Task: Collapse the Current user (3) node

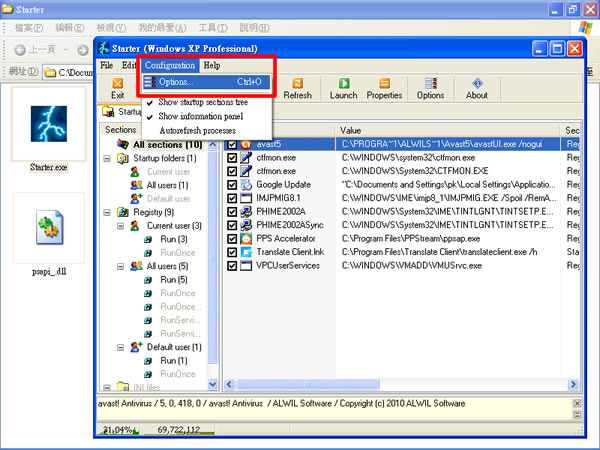Action: click(x=121, y=226)
